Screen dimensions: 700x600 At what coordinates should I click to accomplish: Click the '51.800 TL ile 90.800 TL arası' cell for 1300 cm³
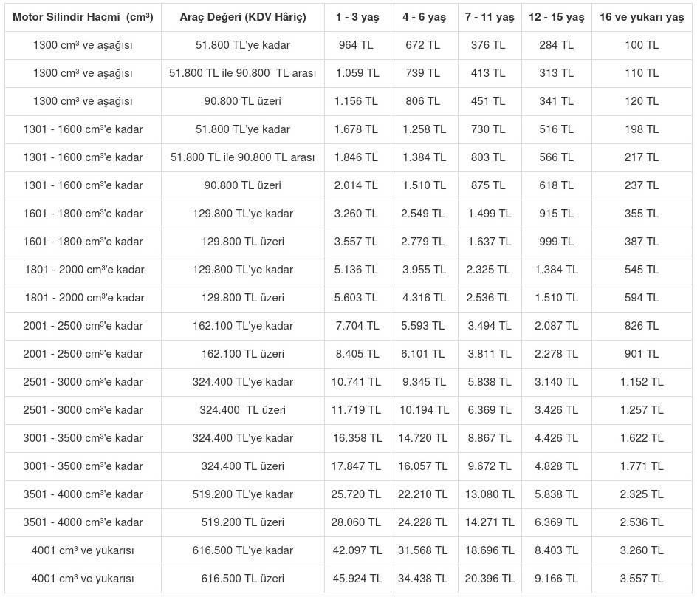pos(242,73)
